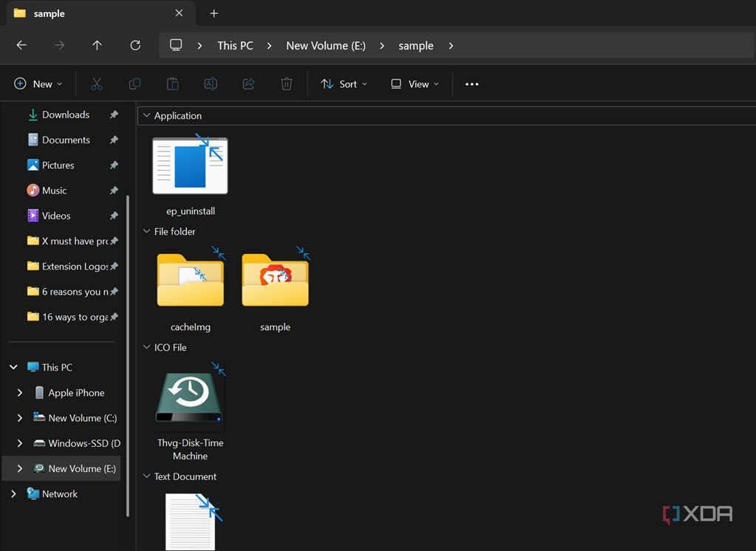The height and width of the screenshot is (551, 756).
Task: Click chevron after This PC in breadcrumb
Action: click(x=269, y=46)
